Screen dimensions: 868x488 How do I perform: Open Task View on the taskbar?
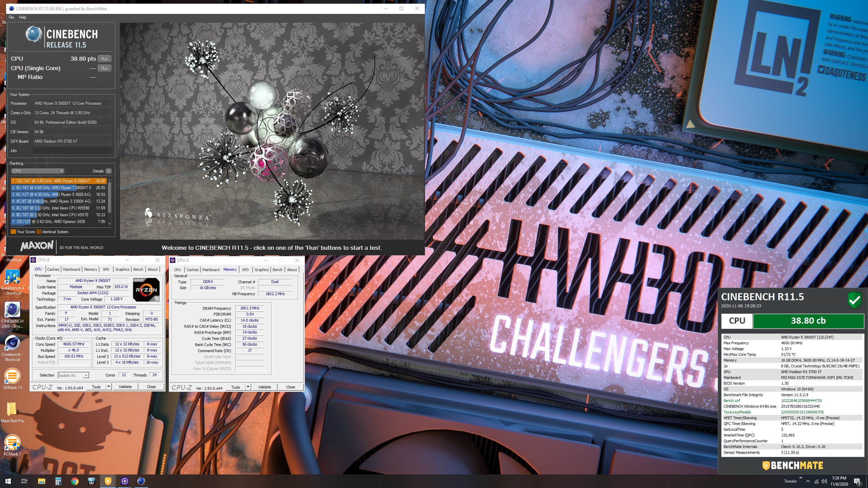coord(24,481)
